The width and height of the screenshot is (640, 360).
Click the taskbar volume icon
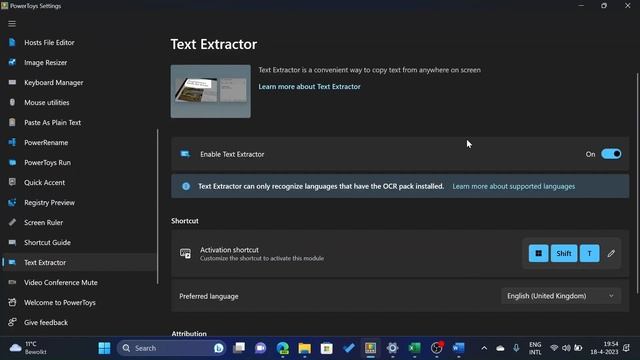click(566, 348)
